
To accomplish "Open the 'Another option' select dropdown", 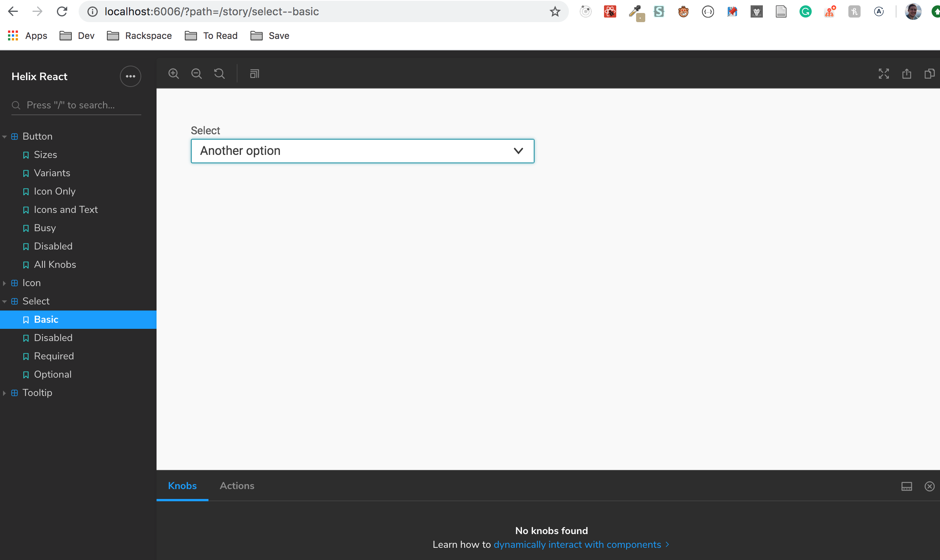I will pos(362,151).
